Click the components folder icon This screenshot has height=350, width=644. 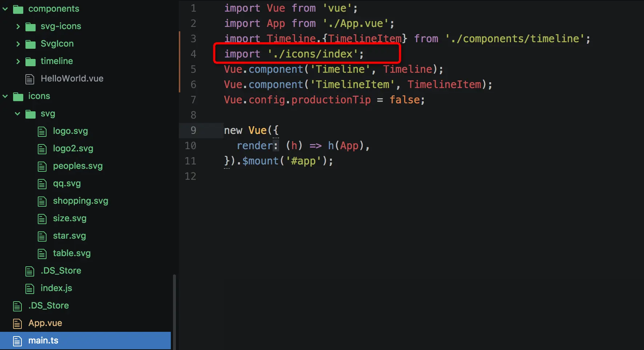coord(18,9)
